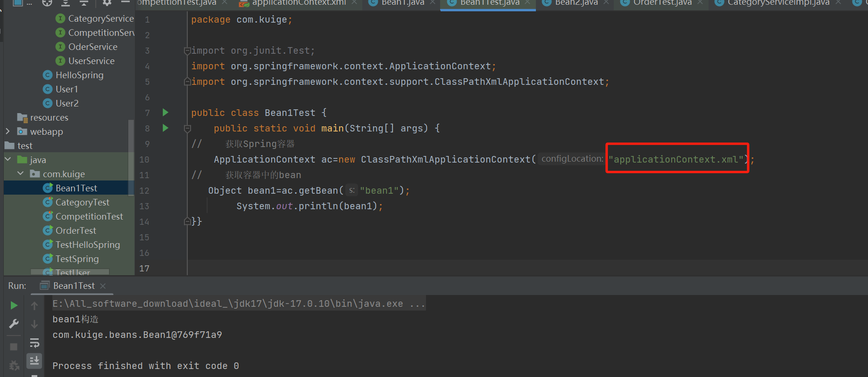The height and width of the screenshot is (377, 868).
Task: Click the fold end marker on line 14
Action: point(187,221)
